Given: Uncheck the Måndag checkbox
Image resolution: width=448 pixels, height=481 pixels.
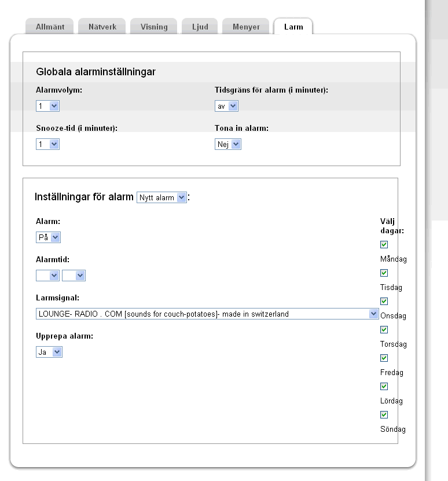Looking at the screenshot, I should pos(384,245).
